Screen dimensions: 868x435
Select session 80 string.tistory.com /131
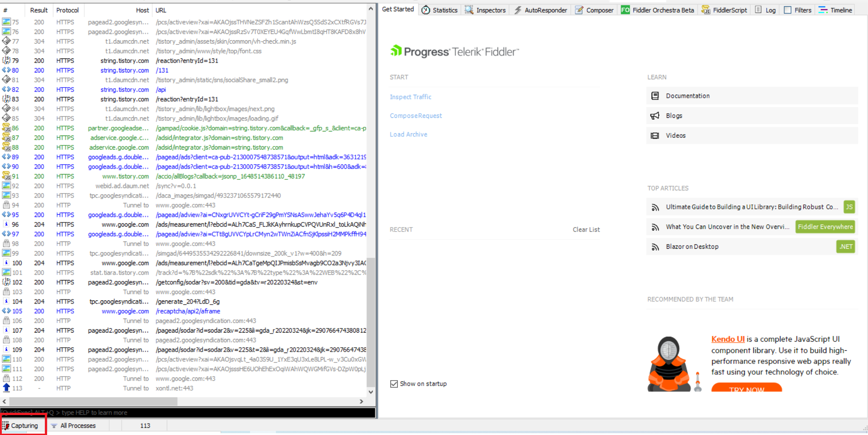tap(183, 70)
